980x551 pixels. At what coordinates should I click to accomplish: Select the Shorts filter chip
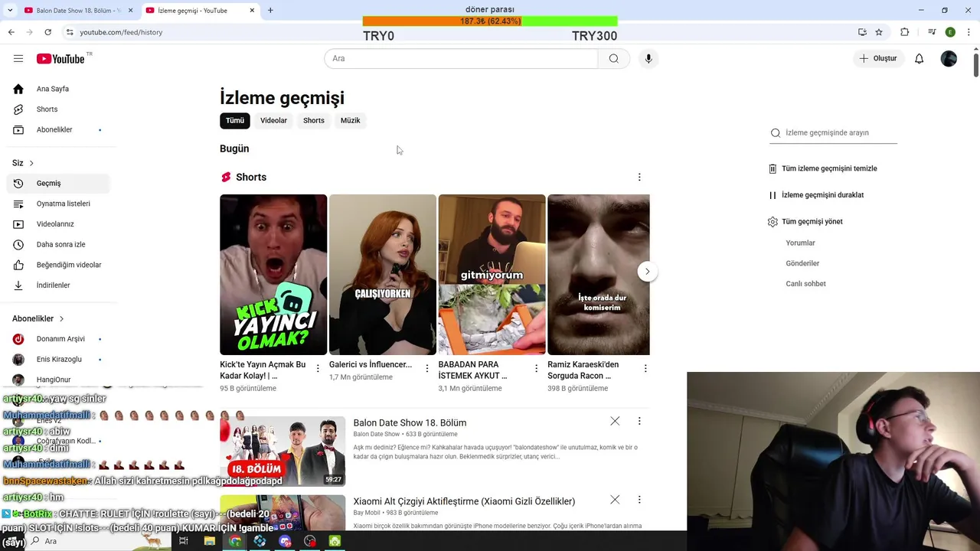click(x=314, y=121)
